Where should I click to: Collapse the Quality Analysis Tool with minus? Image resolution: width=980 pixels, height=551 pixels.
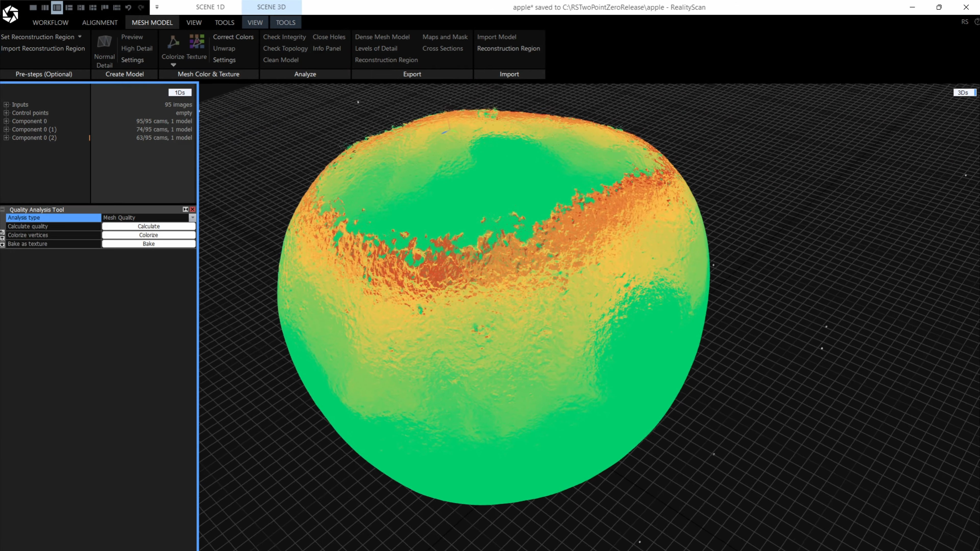click(x=3, y=209)
